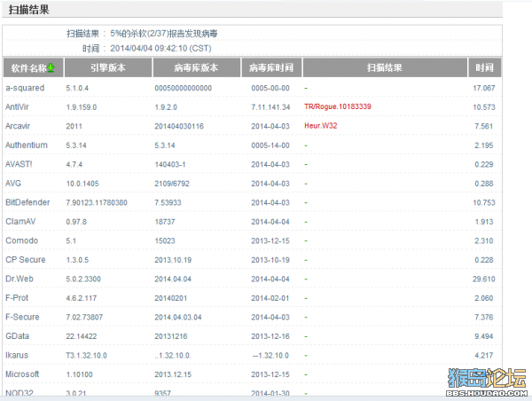Click the a-squared software name
This screenshot has height=401, width=532.
(x=25, y=88)
